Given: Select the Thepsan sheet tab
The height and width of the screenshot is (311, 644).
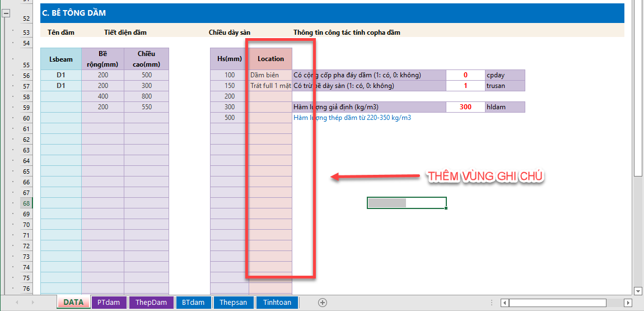Looking at the screenshot, I should pos(233,303).
